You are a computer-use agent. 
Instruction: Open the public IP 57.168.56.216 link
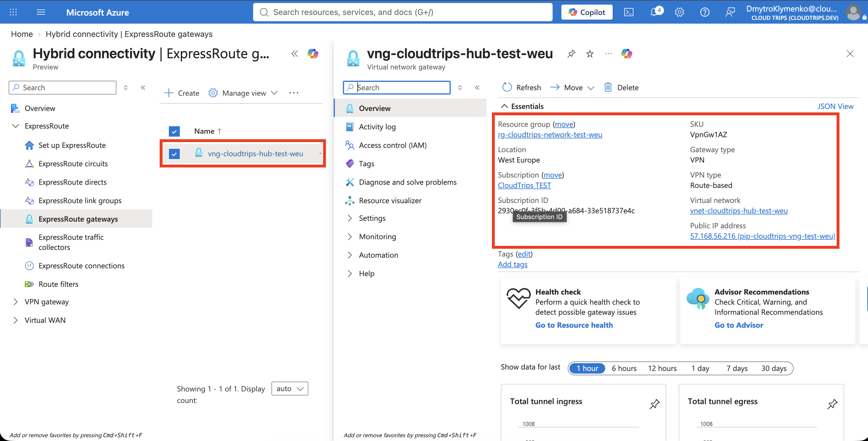pos(763,236)
